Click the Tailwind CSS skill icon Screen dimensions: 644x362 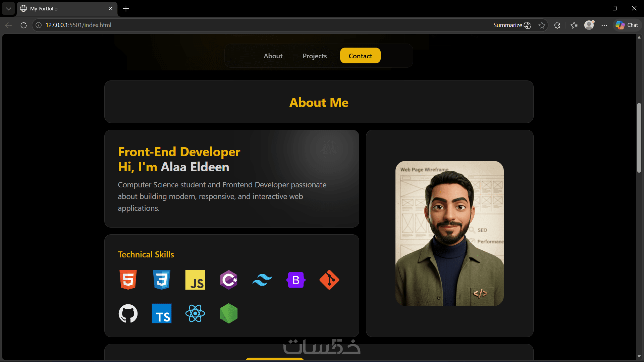pos(262,280)
